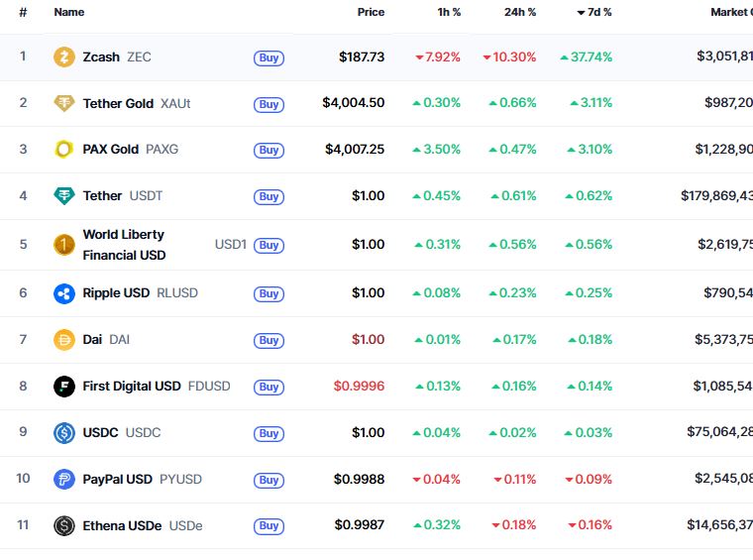Click the Ripple USD blue icon
753x560 pixels.
pos(64,293)
